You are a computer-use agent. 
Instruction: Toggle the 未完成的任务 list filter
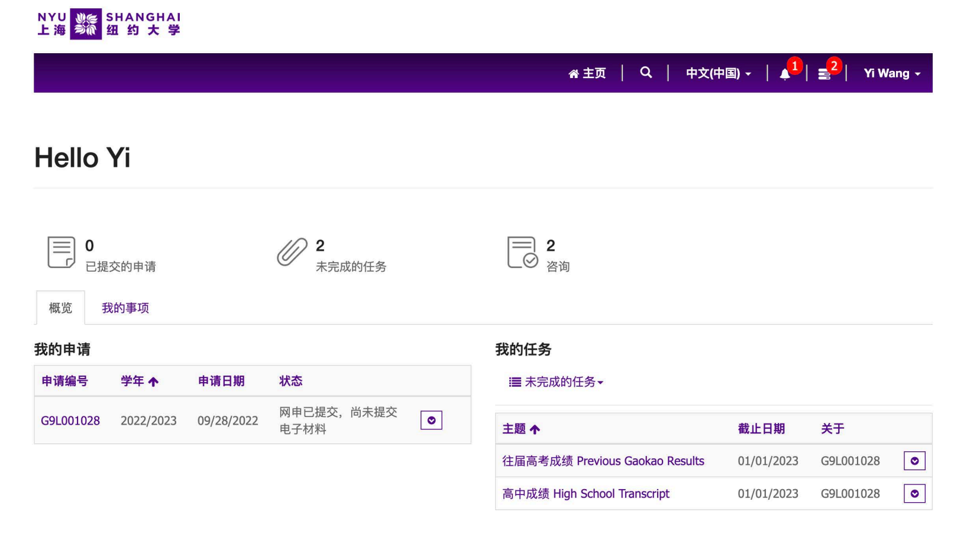click(555, 382)
